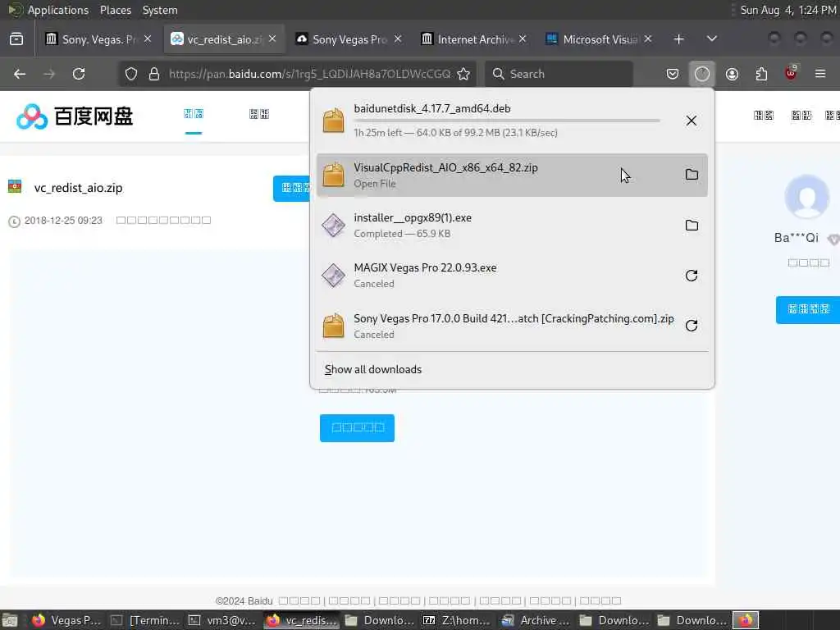Click the Search input field
This screenshot has height=630, width=840.
click(559, 74)
